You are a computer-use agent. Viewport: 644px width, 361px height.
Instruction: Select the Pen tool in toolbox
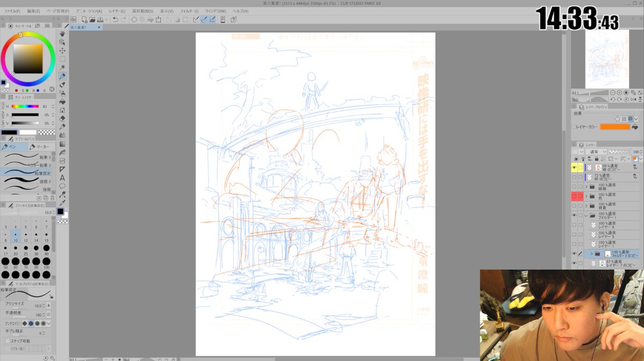pos(63,76)
